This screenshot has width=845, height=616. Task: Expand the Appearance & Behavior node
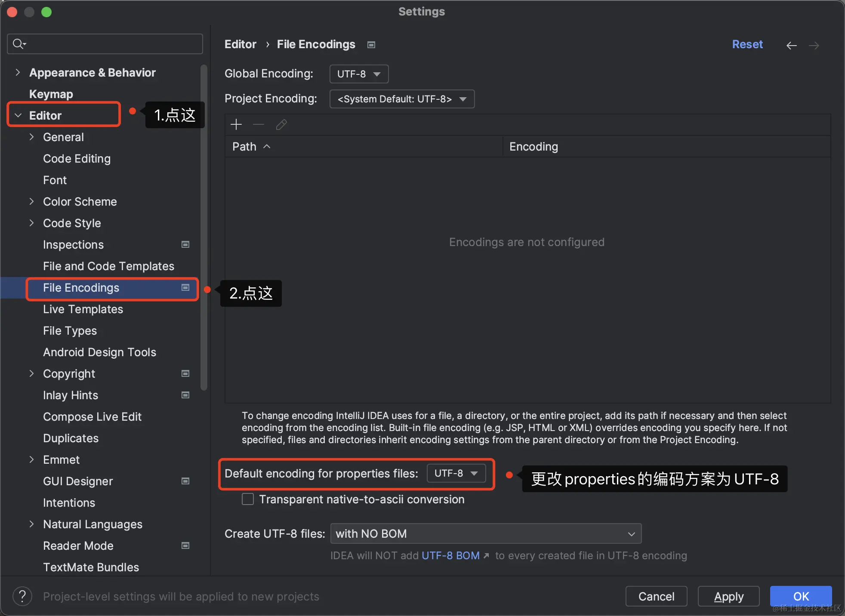(x=18, y=72)
